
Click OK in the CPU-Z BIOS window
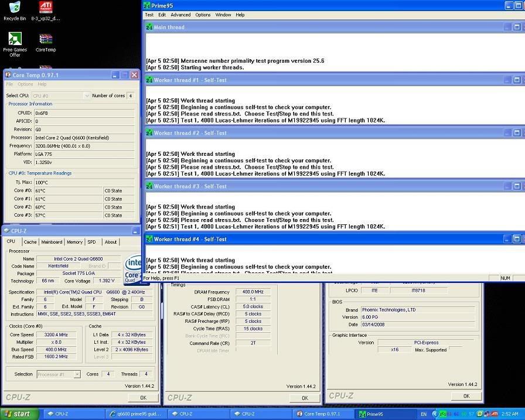click(466, 396)
